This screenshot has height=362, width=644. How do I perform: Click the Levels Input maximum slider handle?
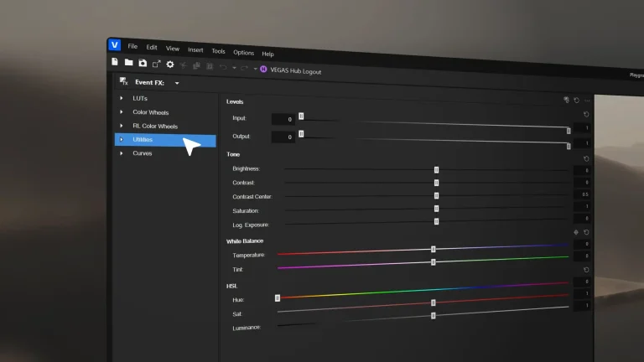[569, 131]
